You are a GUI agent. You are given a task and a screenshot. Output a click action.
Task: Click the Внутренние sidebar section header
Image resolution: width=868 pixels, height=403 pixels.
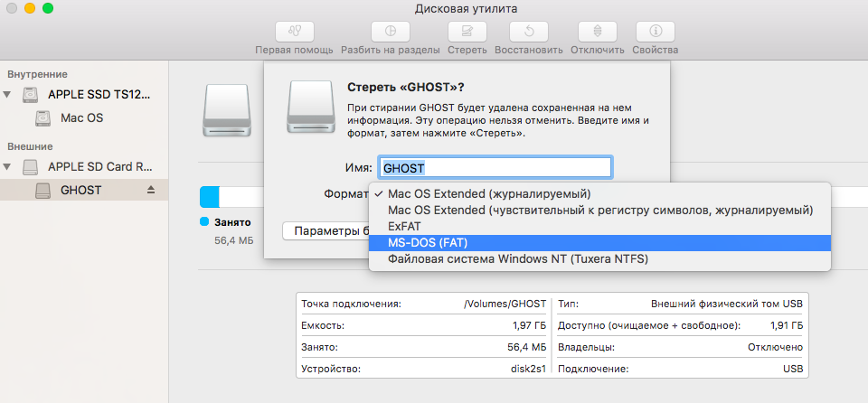[x=37, y=74]
